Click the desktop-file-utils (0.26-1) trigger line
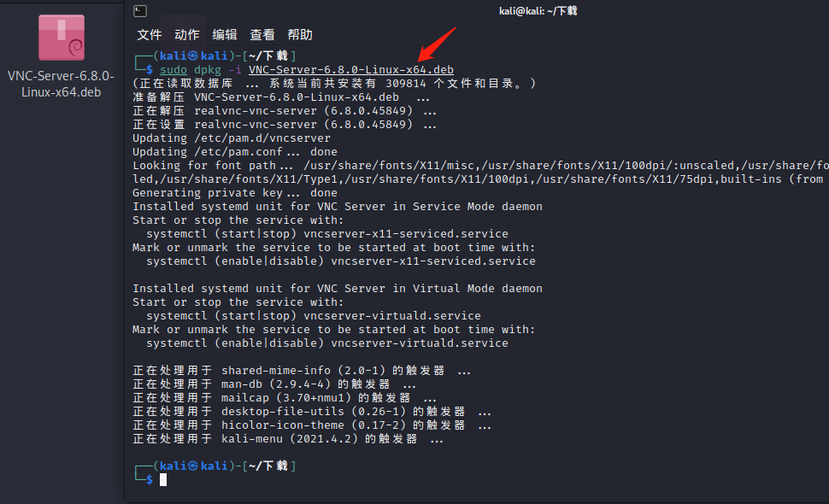 point(312,412)
